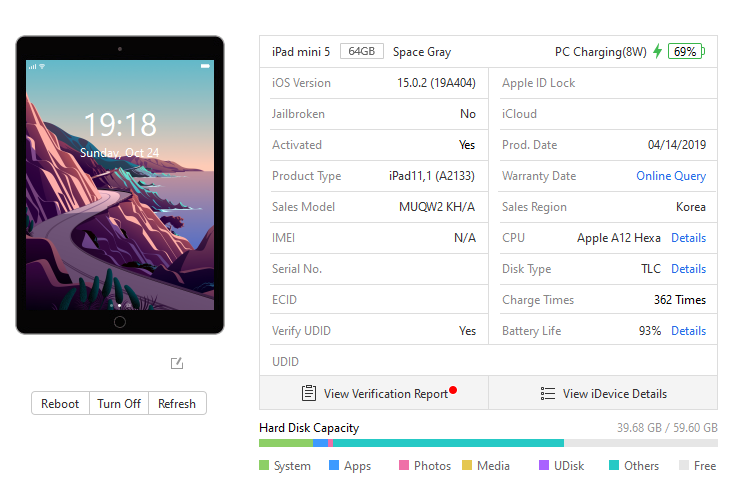Click the UDID row label

click(x=285, y=362)
